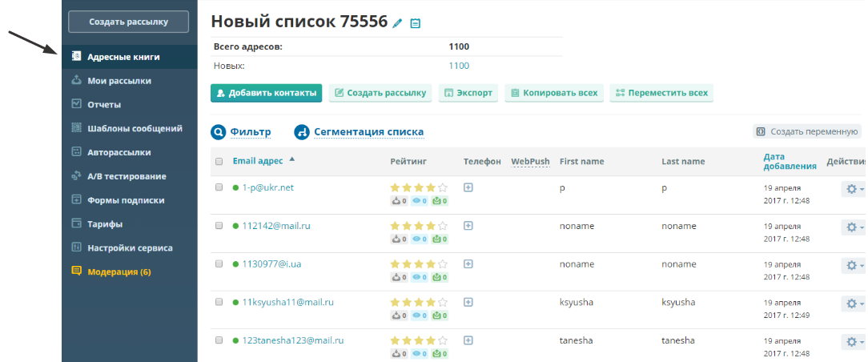Click the A/B тестирование icon in sidebar
The height and width of the screenshot is (362, 868).
pos(76,176)
